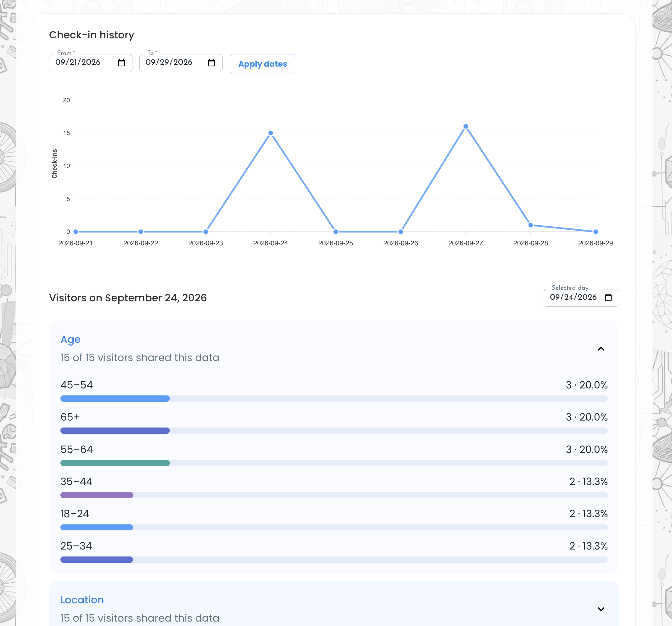This screenshot has height=626, width=672.
Task: Select the 2026-09-23 data point on chart
Action: 205,232
